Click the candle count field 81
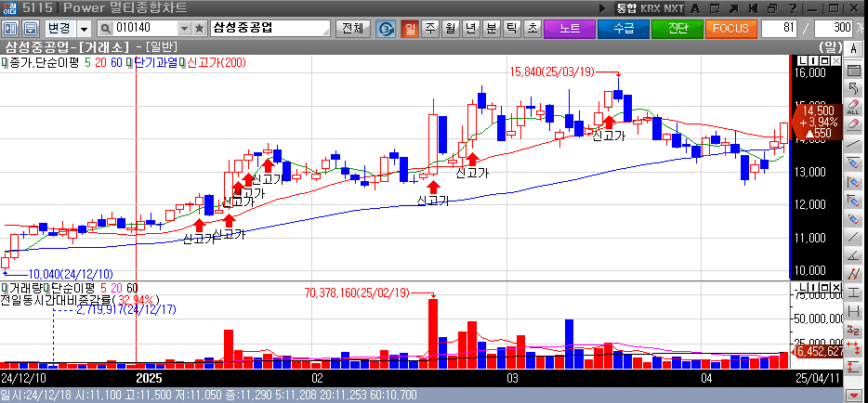The height and width of the screenshot is (403, 868). [x=780, y=28]
